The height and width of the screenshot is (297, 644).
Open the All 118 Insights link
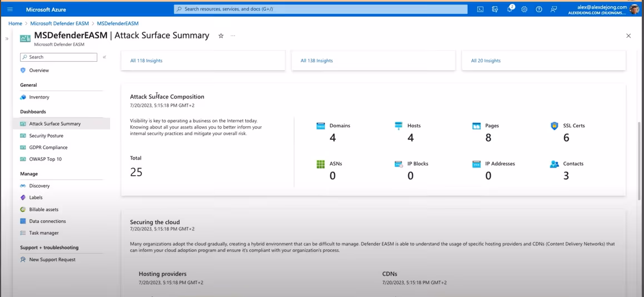pos(146,61)
